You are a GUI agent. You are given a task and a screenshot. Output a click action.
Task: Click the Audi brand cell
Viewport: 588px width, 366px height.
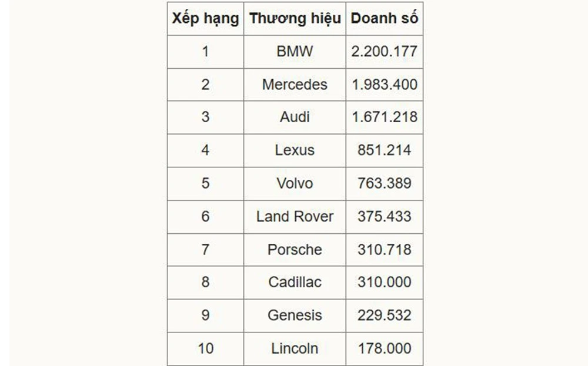(295, 117)
